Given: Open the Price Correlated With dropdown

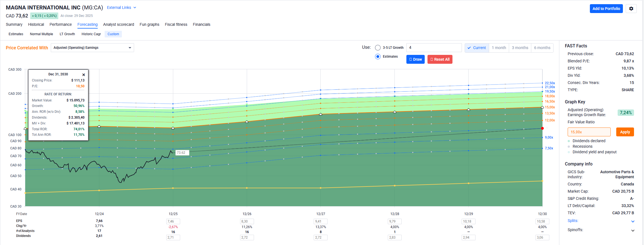Looking at the screenshot, I should click(x=92, y=48).
